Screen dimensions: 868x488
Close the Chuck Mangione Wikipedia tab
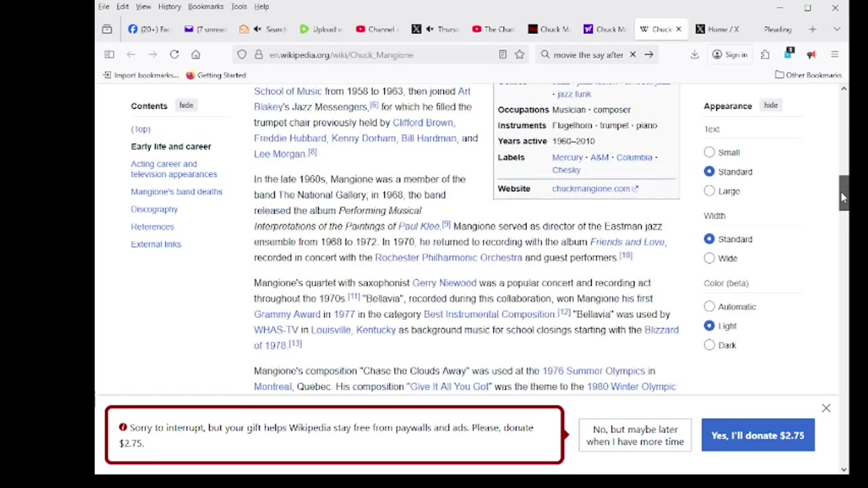[x=678, y=29]
